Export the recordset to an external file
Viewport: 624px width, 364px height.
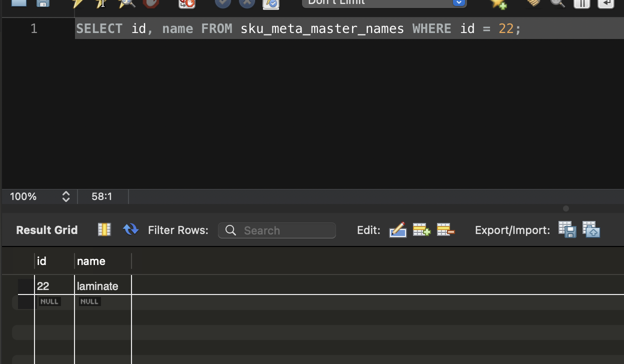point(567,230)
